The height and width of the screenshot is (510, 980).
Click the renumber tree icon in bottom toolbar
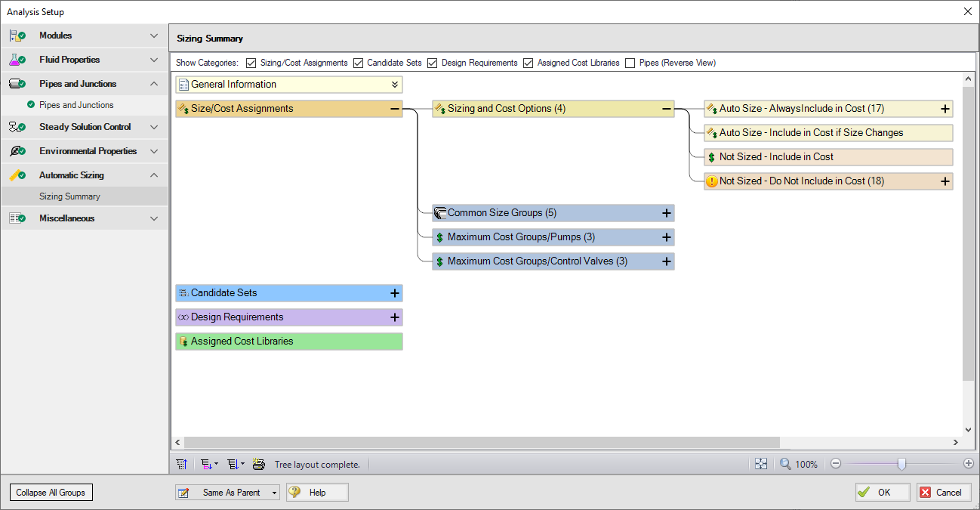click(181, 463)
